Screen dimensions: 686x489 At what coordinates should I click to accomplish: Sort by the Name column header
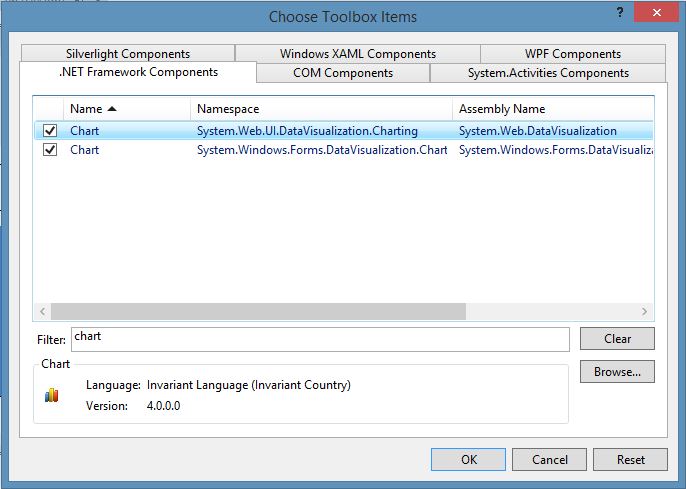pyautogui.click(x=127, y=108)
